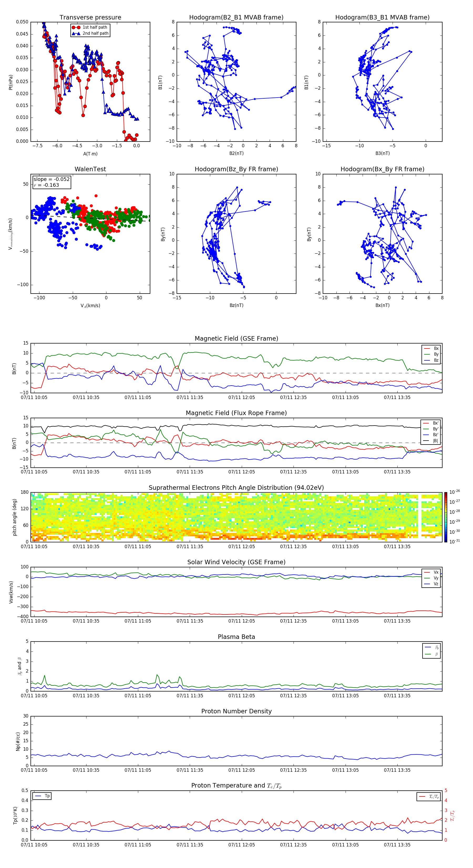
Task: Select 'Bz' in GSE magnetic field legend
Action: pyautogui.click(x=431, y=361)
